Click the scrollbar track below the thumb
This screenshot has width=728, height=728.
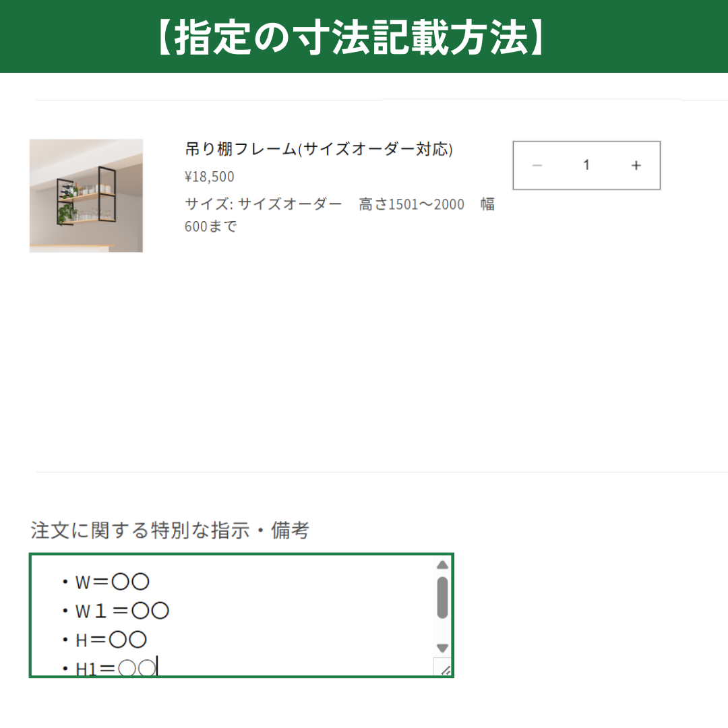pos(442,630)
